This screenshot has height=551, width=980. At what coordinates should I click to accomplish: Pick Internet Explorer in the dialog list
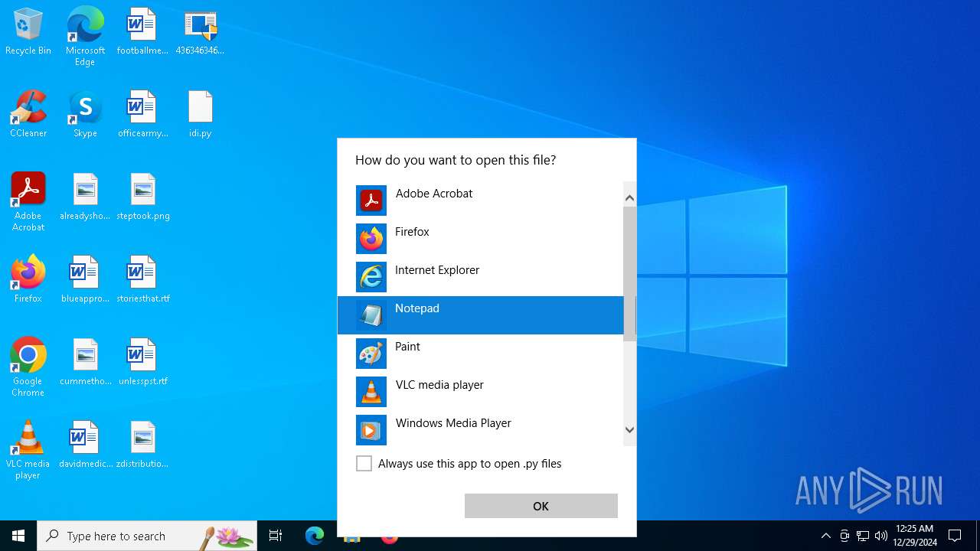click(x=481, y=277)
